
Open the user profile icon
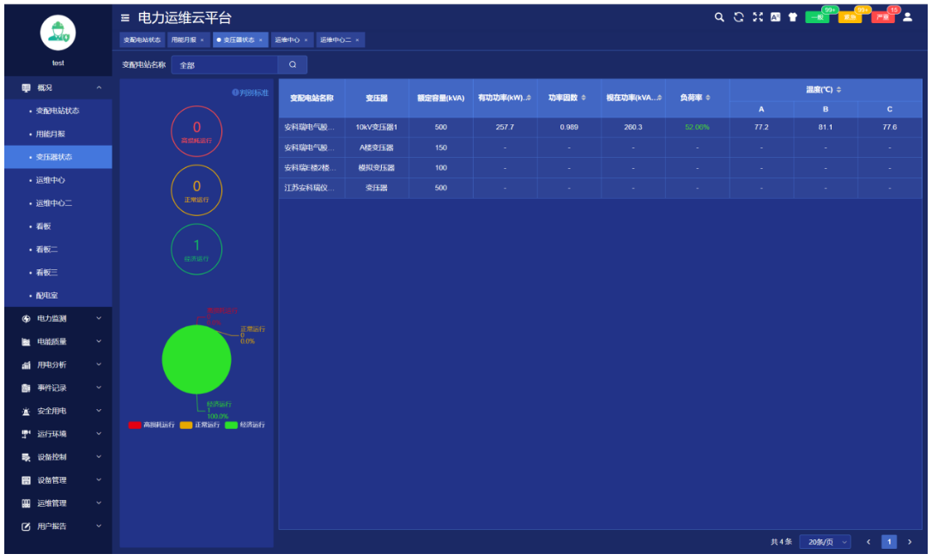(908, 17)
